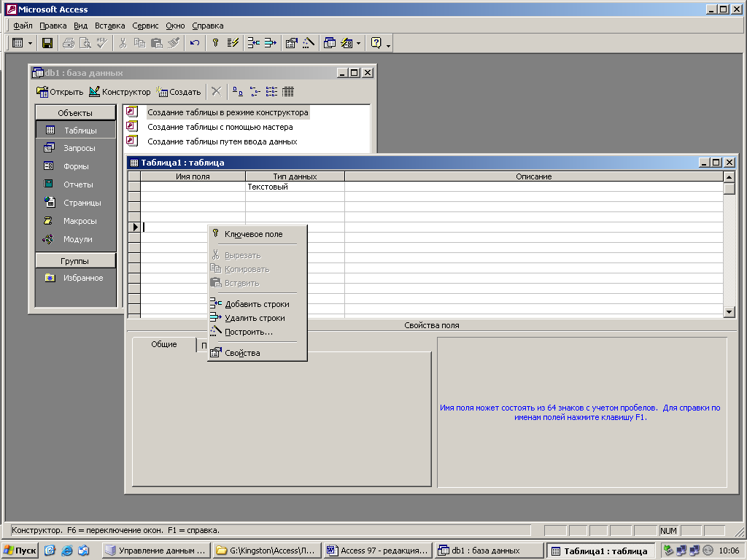Switch to db1 : база данных taskbar button

[x=489, y=551]
